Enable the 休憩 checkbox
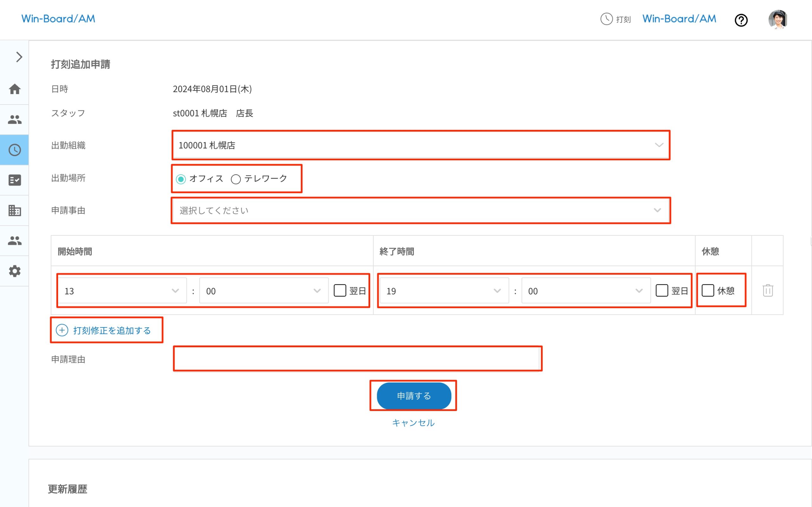 [708, 291]
